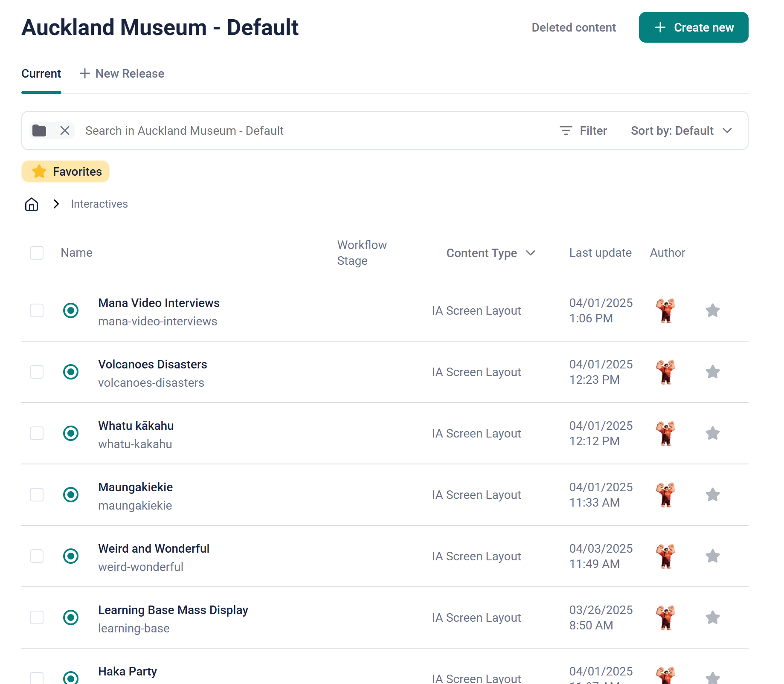Click the published status icon for Whatu kākahu
The width and height of the screenshot is (784, 684).
tap(71, 433)
